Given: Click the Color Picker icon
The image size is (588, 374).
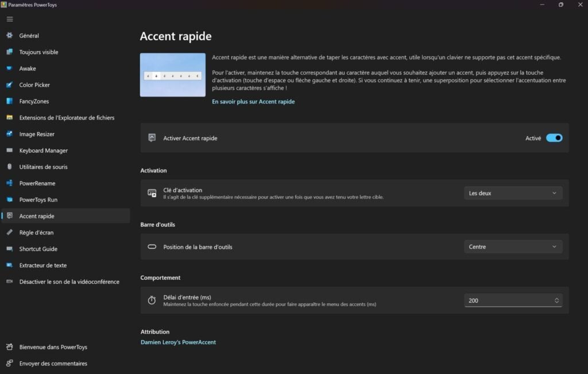Looking at the screenshot, I should tap(10, 85).
